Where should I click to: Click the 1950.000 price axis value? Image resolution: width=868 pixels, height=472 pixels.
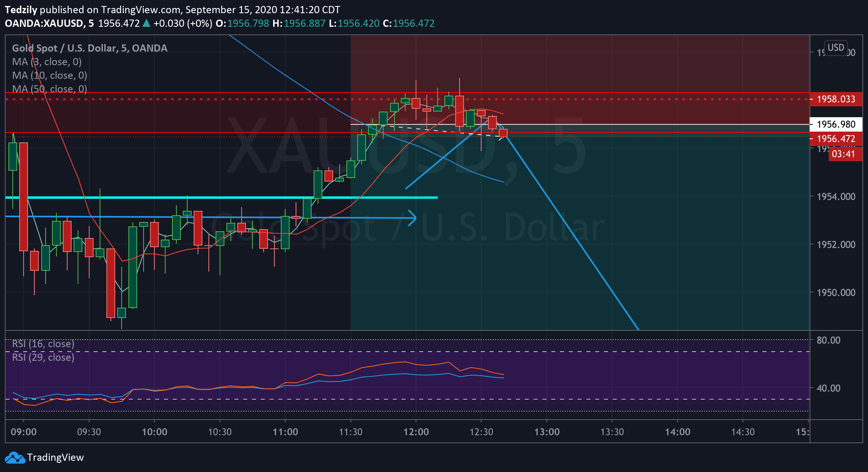coord(836,292)
